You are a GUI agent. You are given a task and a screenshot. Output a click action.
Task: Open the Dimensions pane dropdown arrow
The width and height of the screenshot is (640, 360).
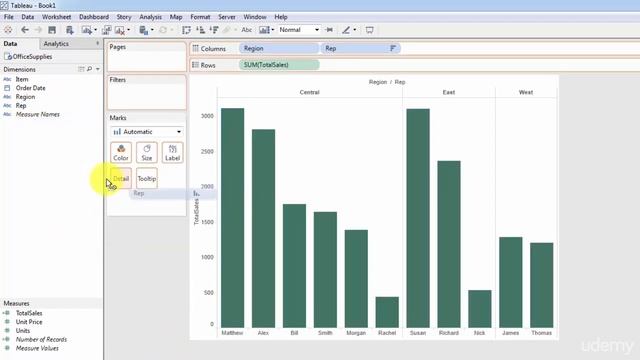pos(98,69)
